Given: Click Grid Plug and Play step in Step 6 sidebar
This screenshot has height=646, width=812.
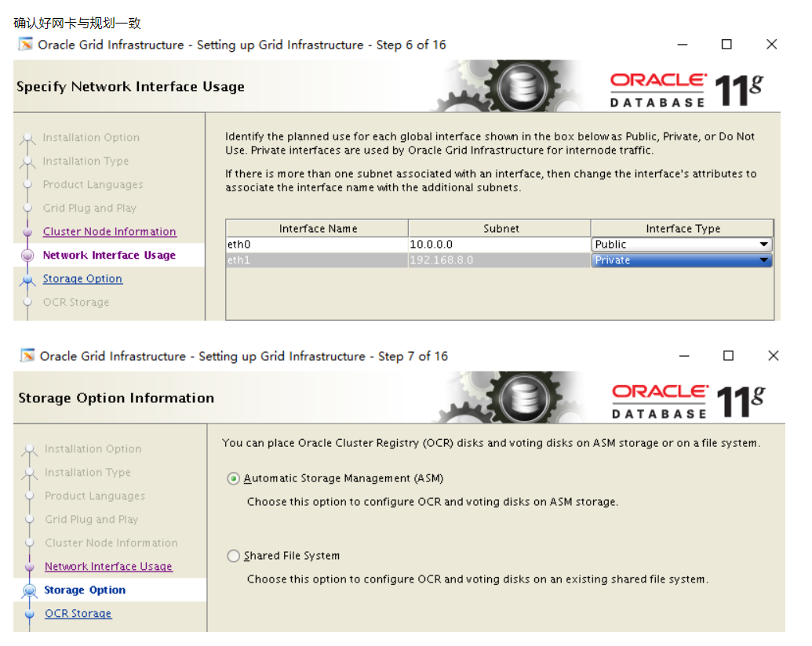Looking at the screenshot, I should (89, 208).
